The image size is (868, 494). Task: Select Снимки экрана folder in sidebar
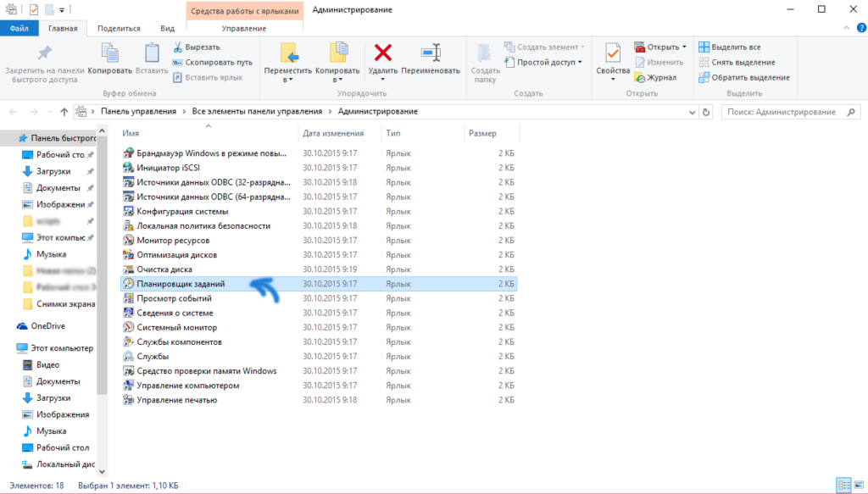click(x=58, y=303)
